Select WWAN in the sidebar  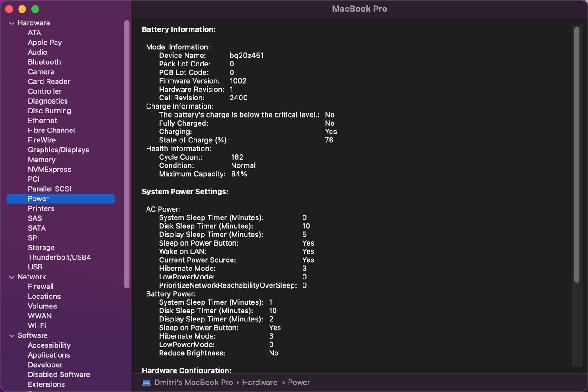pos(40,316)
